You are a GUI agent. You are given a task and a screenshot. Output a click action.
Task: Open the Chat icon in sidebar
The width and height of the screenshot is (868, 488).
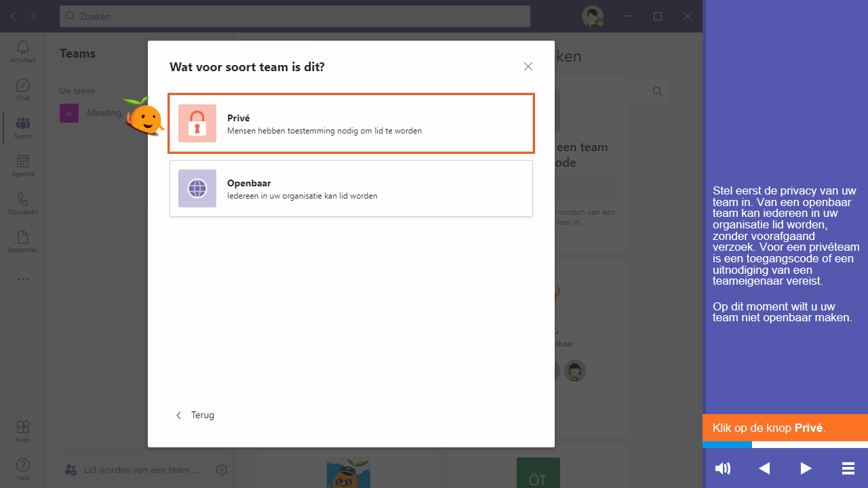(23, 89)
